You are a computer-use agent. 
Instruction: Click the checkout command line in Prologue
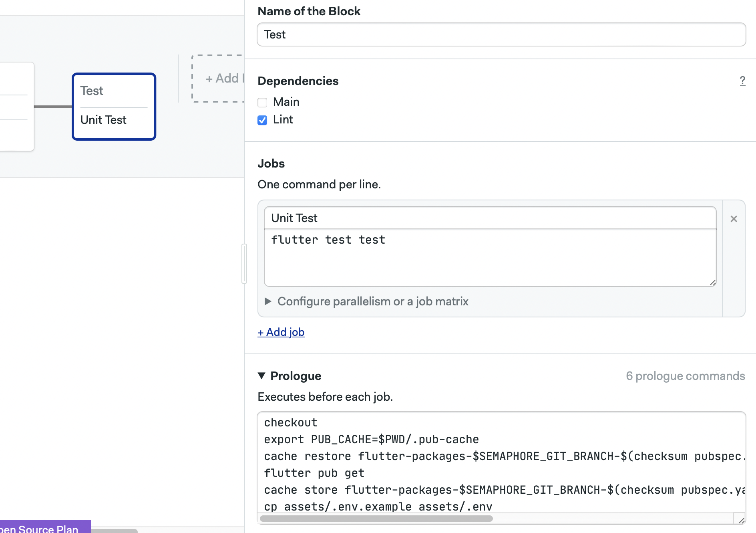click(x=291, y=422)
